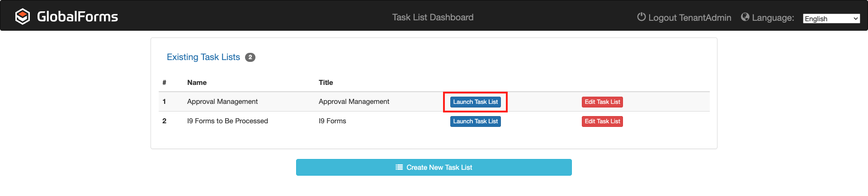868x196 pixels.
Task: Click the globe icon next to Language
Action: pos(745,17)
